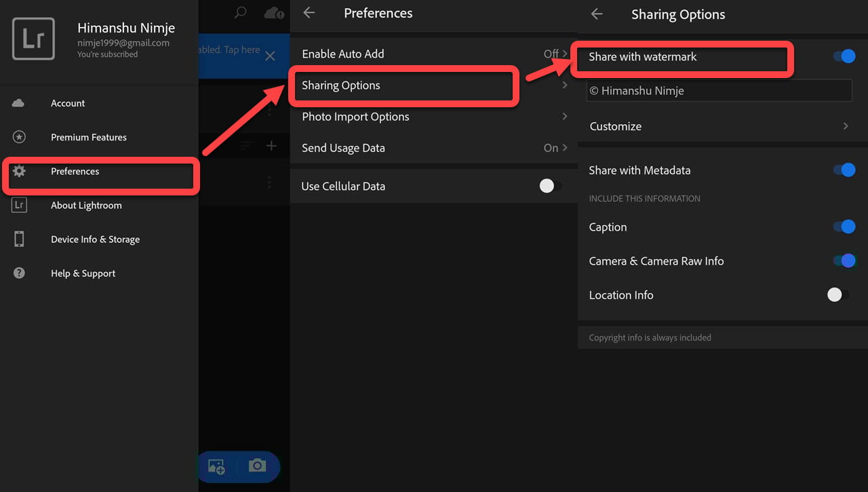The height and width of the screenshot is (492, 868).
Task: Toggle the Caption switch off
Action: coord(844,227)
